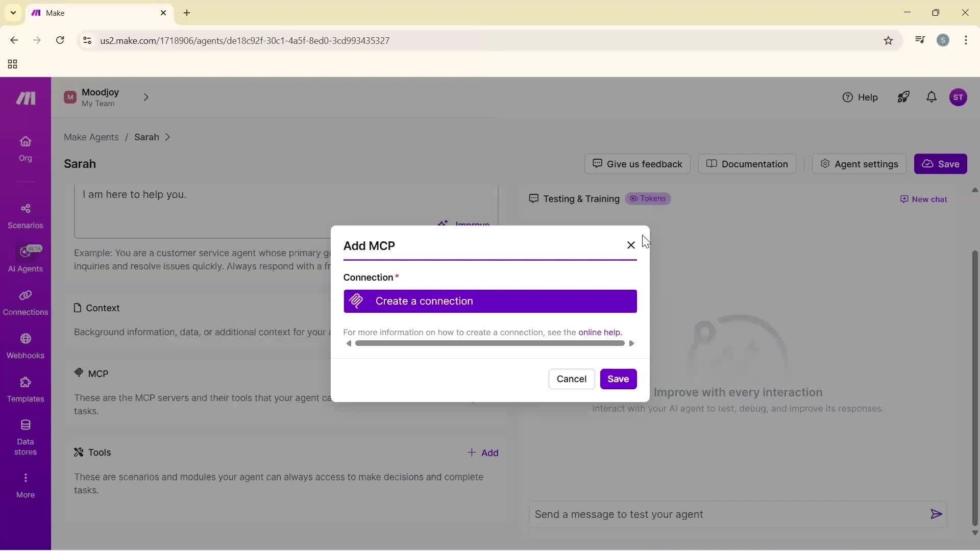Open the online help link
980x551 pixels.
click(x=600, y=333)
